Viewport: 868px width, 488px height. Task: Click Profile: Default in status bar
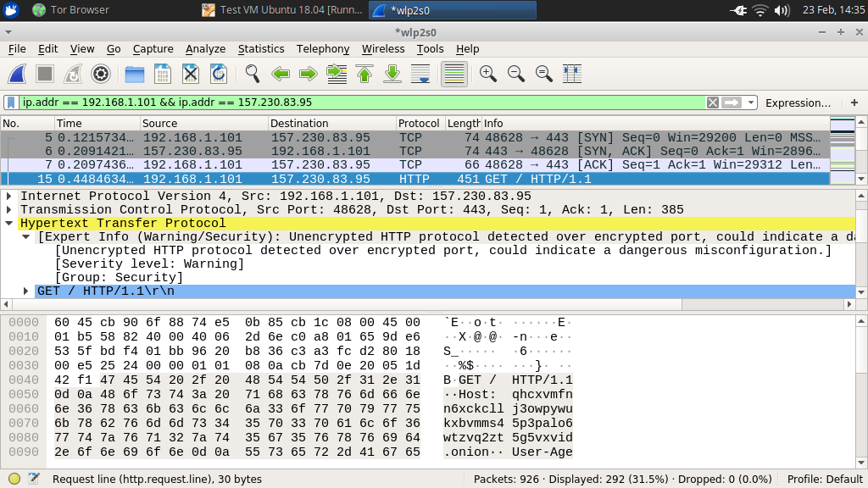click(825, 480)
